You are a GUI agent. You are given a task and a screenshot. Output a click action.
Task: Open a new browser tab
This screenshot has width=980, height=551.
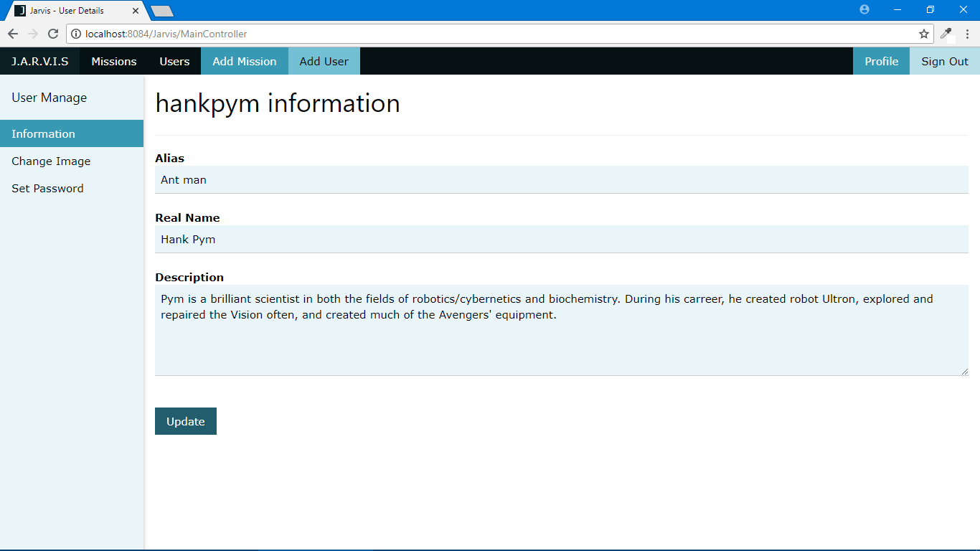tap(162, 11)
